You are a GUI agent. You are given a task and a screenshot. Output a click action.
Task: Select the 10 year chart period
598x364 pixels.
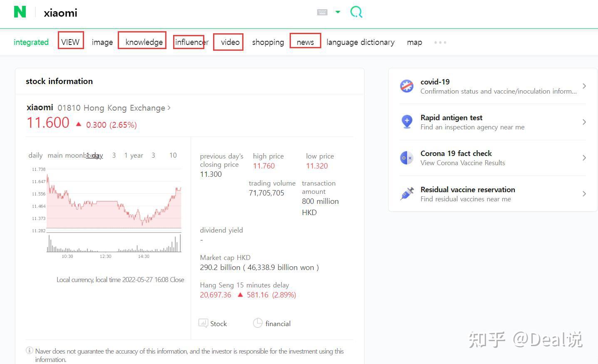point(173,155)
